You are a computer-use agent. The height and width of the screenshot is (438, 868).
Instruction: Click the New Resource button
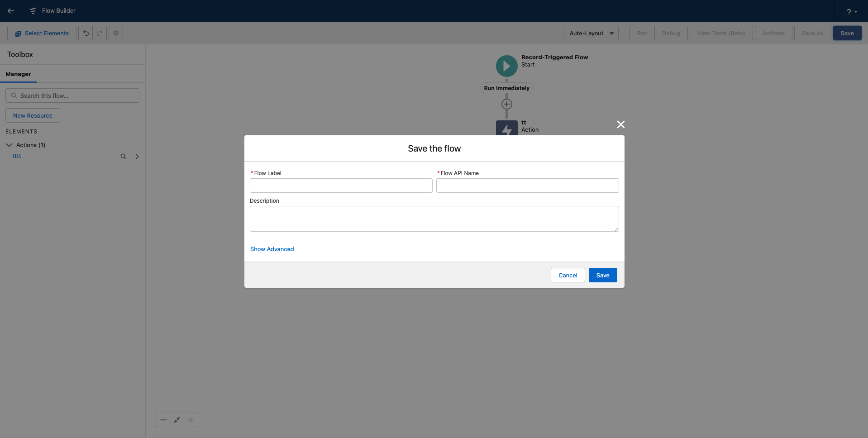pos(32,115)
